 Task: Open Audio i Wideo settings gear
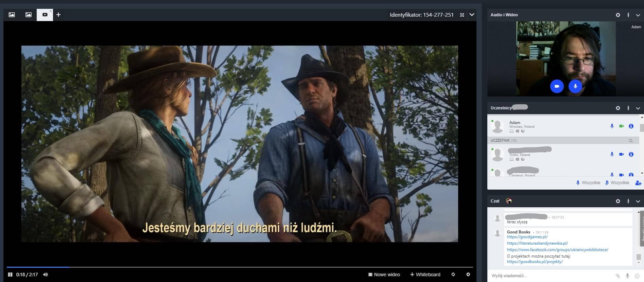coord(618,15)
